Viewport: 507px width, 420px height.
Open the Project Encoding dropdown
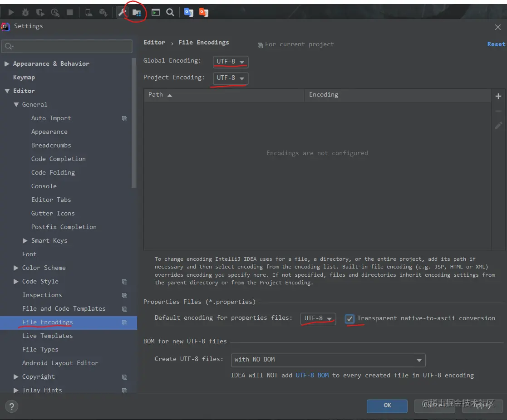coord(231,78)
